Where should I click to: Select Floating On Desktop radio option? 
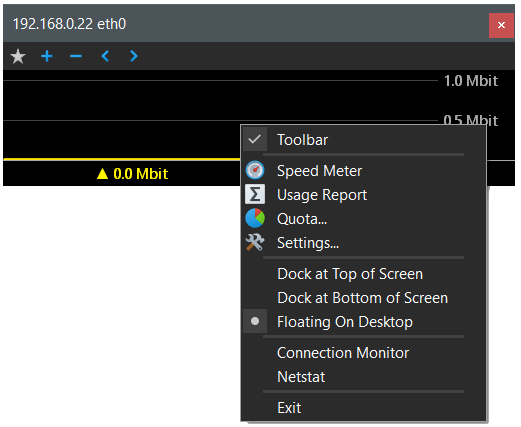[363, 321]
